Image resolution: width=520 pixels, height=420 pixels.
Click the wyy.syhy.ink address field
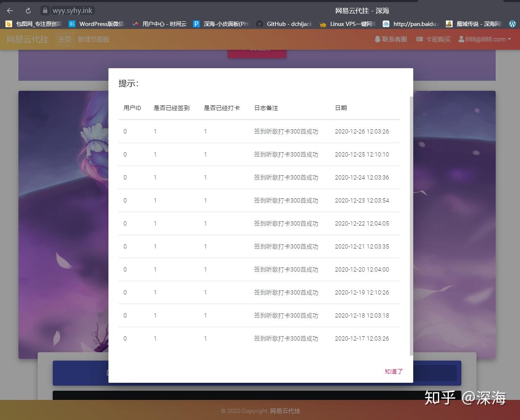click(72, 10)
